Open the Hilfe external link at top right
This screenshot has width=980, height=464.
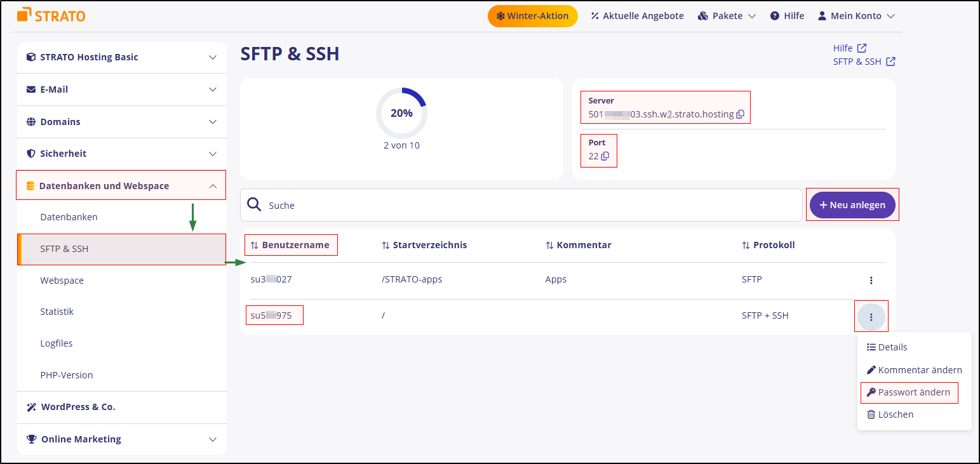(850, 48)
